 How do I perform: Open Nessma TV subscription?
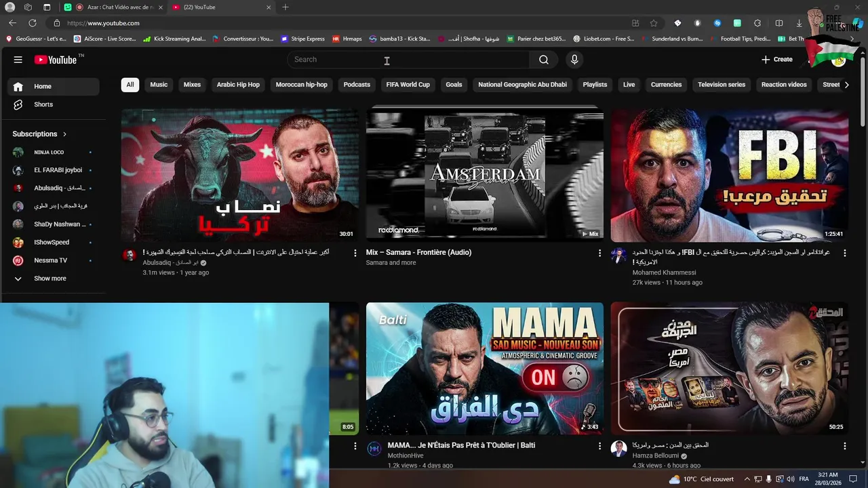[54, 260]
